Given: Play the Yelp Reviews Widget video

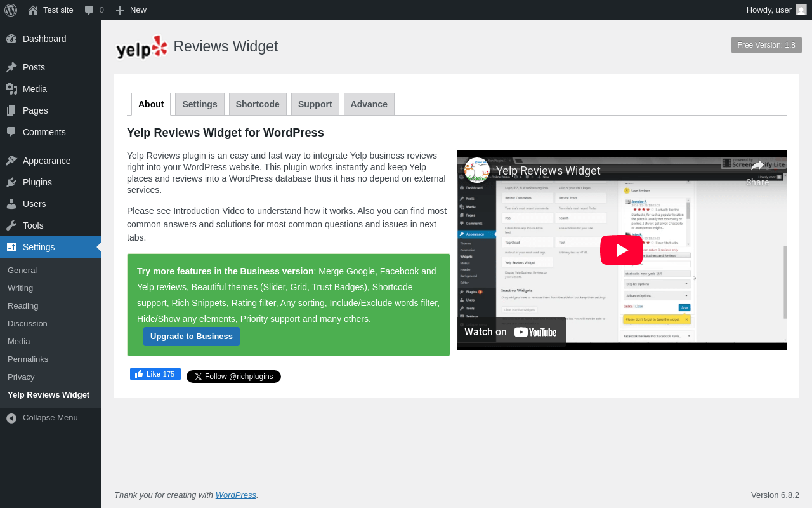Looking at the screenshot, I should tap(622, 250).
